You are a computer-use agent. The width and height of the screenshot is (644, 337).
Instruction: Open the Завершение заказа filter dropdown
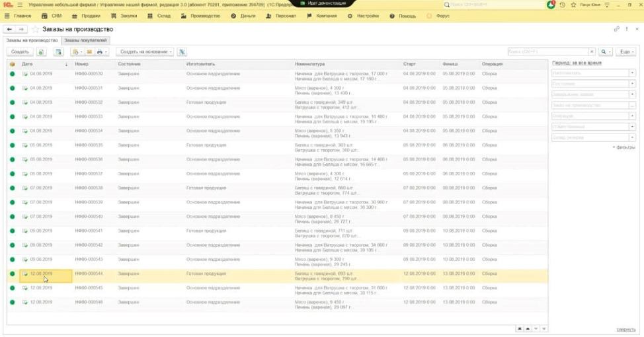[633, 94]
